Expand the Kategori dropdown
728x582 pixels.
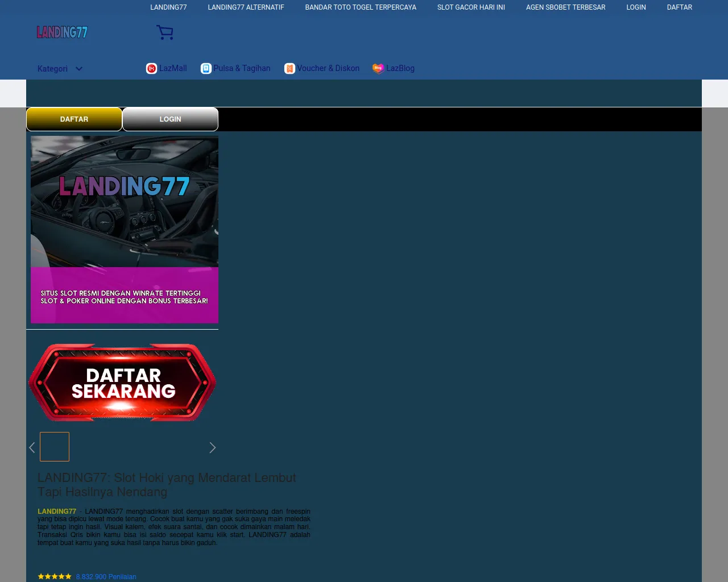click(60, 69)
